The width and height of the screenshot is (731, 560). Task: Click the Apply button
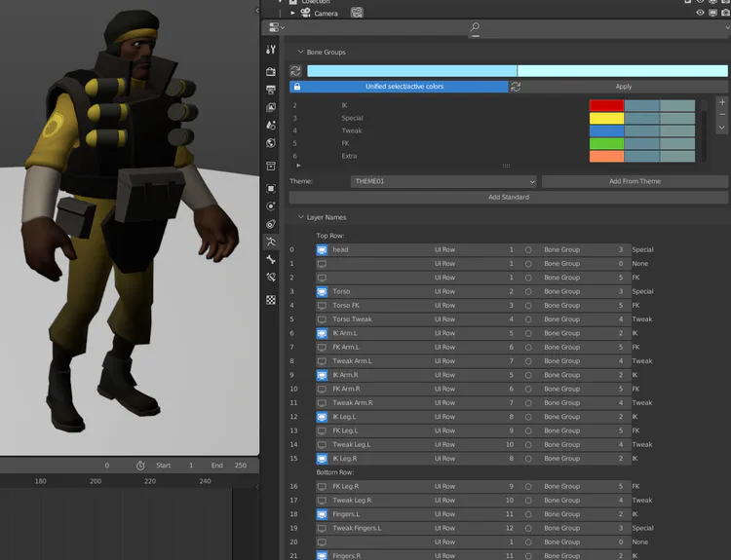pos(624,87)
